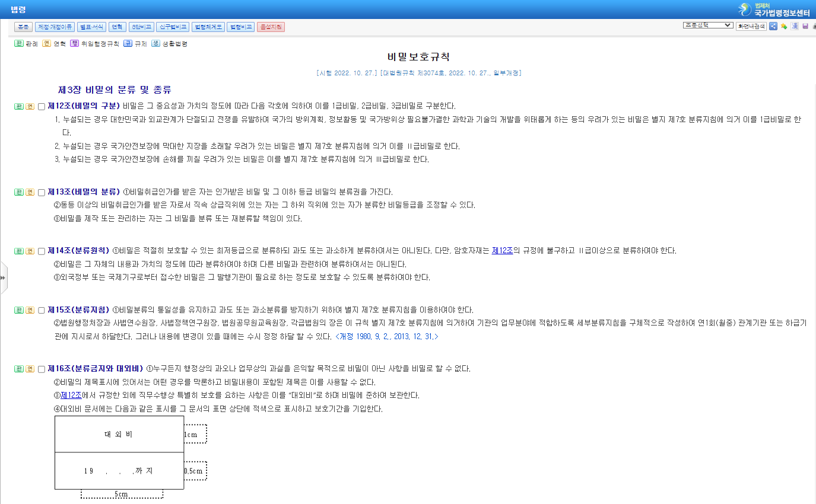The height and width of the screenshot is (504, 816).
Task: Add page to favorites via star icon
Action: click(784, 26)
